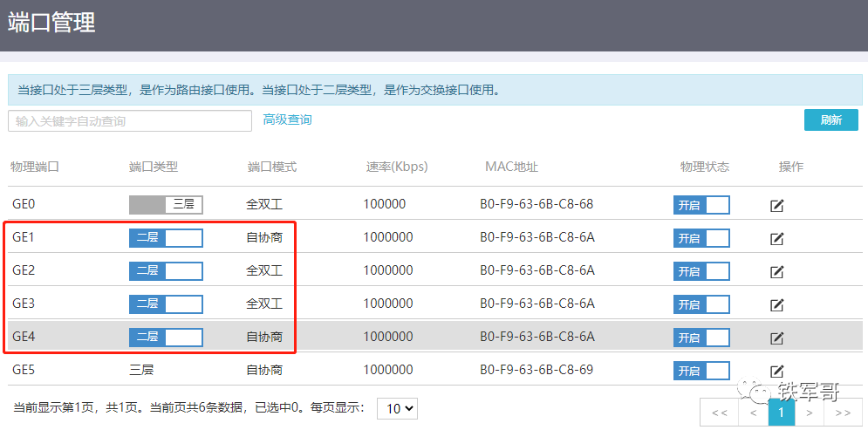Edit port GE2 using pencil icon

776,272
